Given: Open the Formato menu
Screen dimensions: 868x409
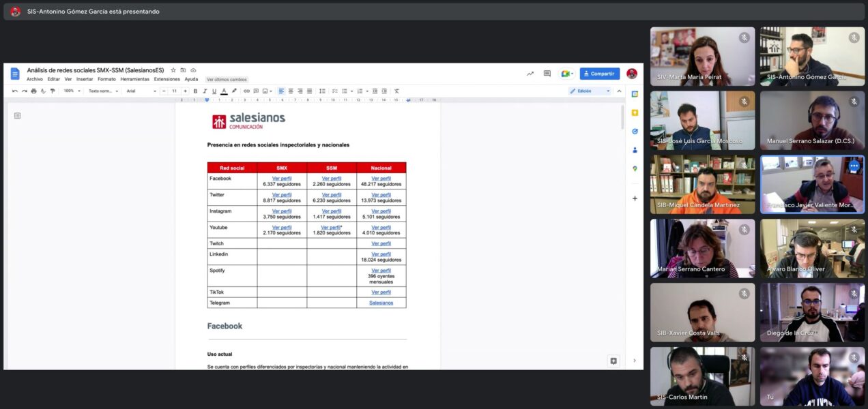Looking at the screenshot, I should 106,79.
